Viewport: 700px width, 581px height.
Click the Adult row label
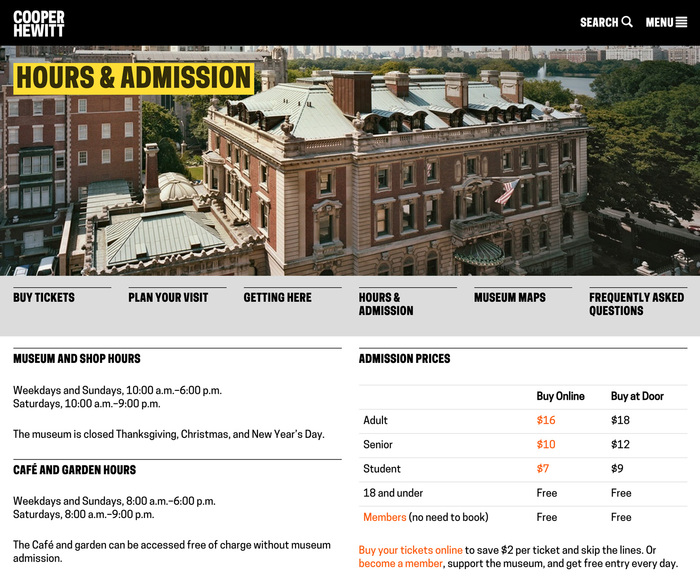point(375,420)
